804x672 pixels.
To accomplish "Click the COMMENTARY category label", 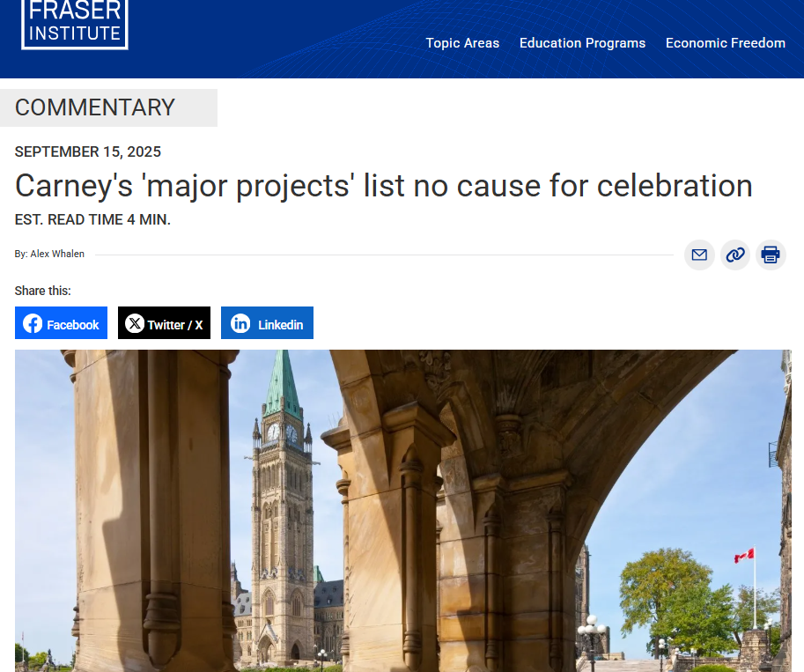I will [x=93, y=107].
